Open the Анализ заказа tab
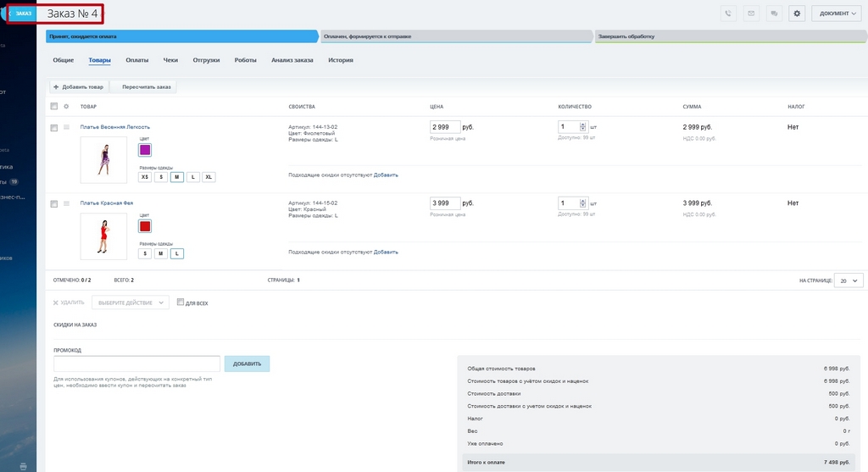This screenshot has width=868, height=472. coord(292,60)
